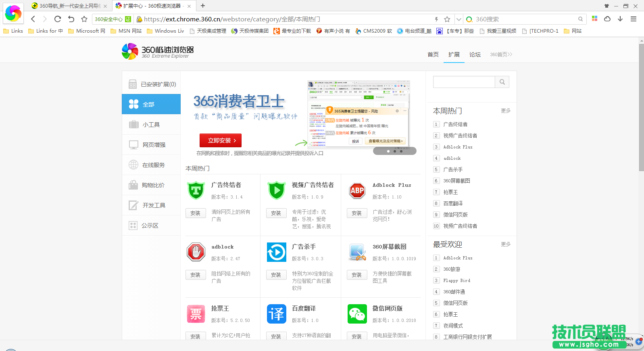Install the adblock extension
644x351 pixels.
coord(196,275)
